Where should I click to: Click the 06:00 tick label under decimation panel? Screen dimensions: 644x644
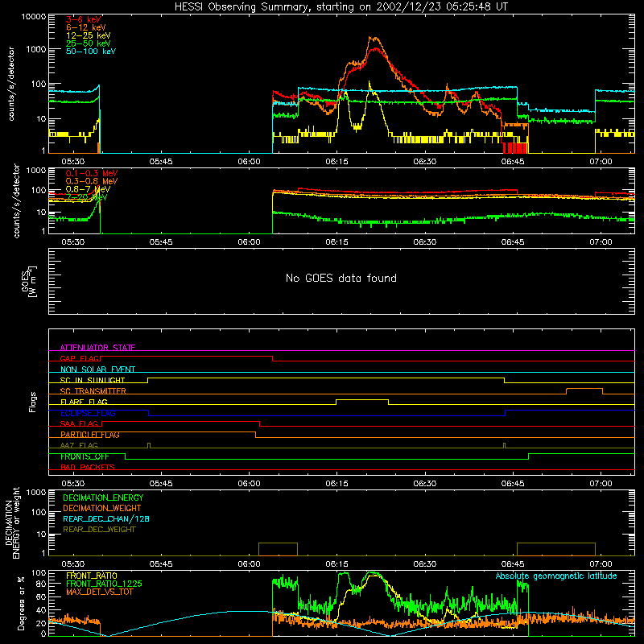pyautogui.click(x=249, y=564)
